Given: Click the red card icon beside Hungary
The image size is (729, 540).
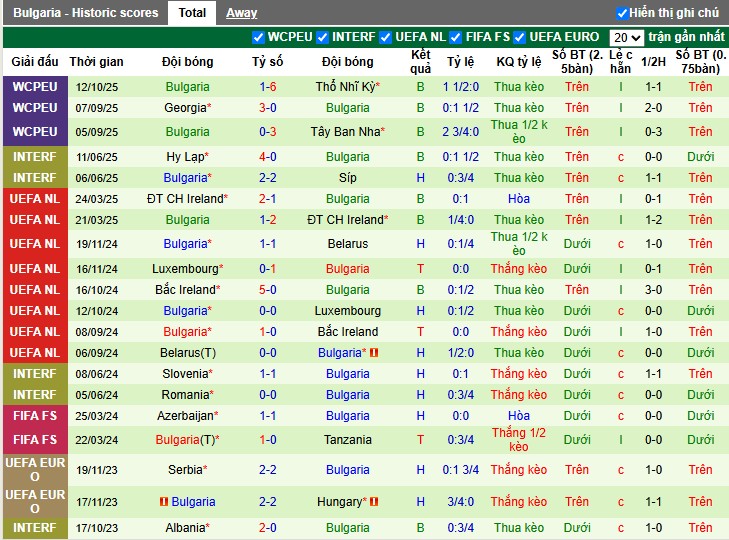Looking at the screenshot, I should [372, 502].
